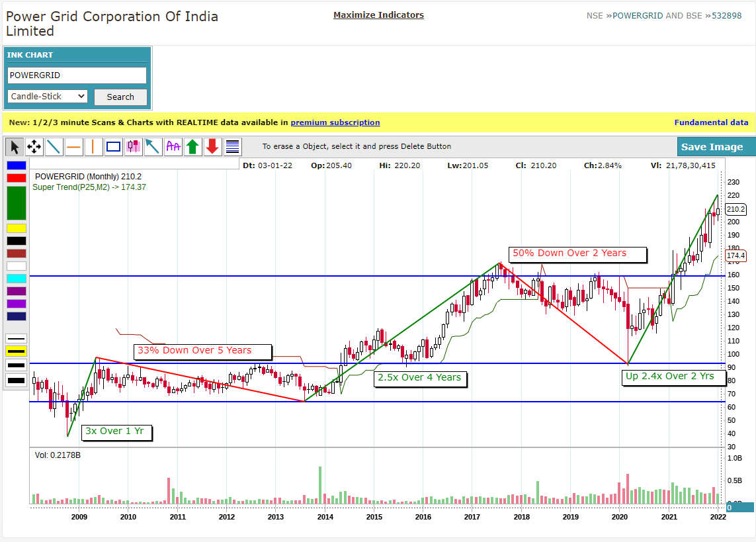Click the 'POWERGRID (Monthly) 210.2' chart title
The height and width of the screenshot is (542, 756).
[88, 177]
